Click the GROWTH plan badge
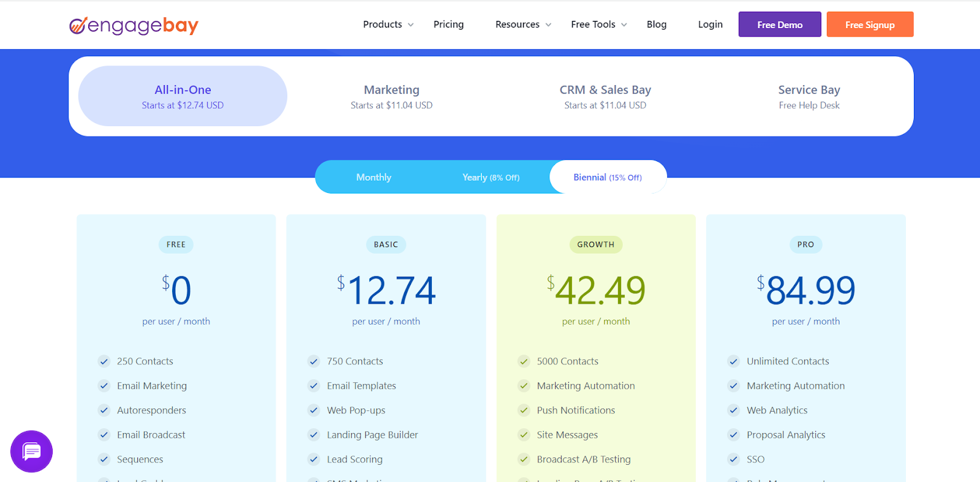This screenshot has height=482, width=980. pos(596,244)
